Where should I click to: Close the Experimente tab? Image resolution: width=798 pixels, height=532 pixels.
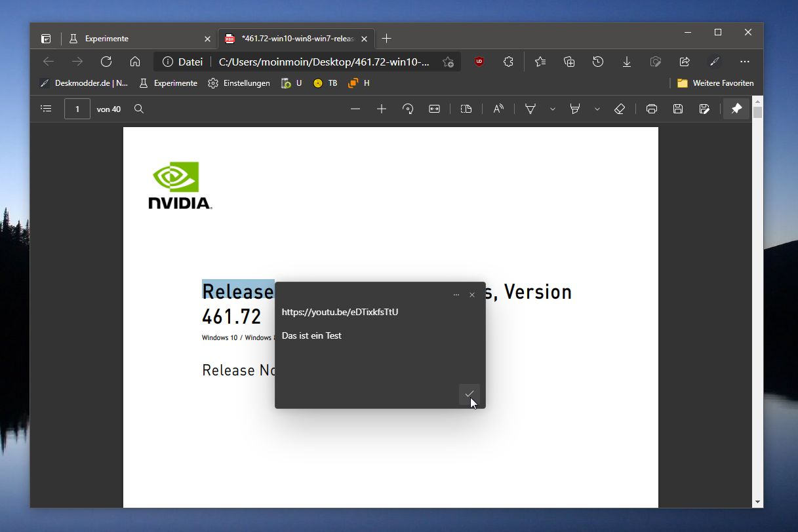(207, 39)
